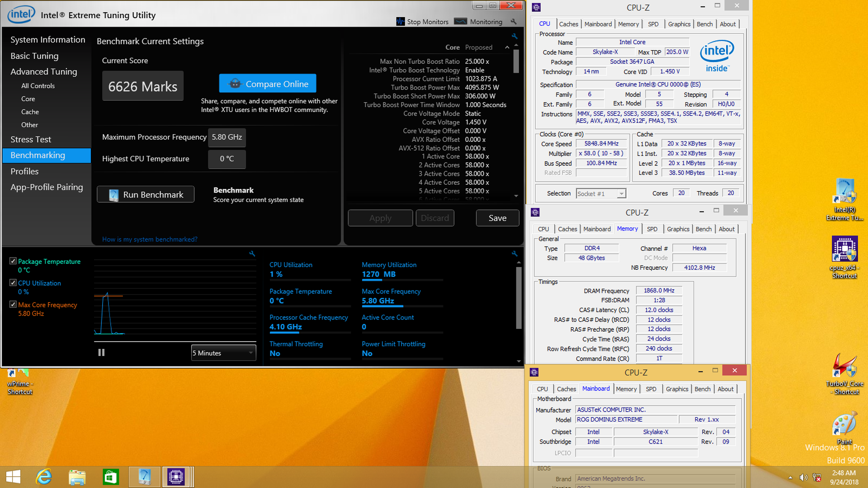Image resolution: width=868 pixels, height=488 pixels.
Task: Click the wrench icon above monitor values panel
Action: tap(514, 254)
